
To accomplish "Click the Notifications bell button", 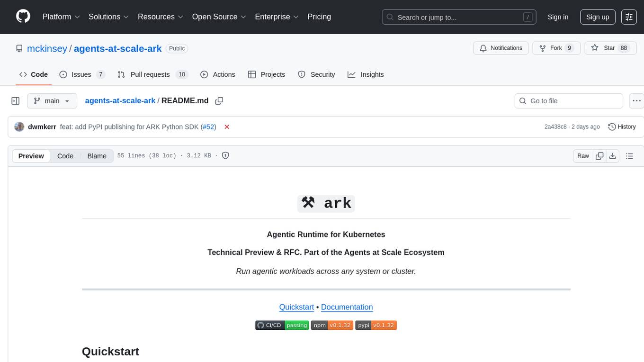I will 501,48.
